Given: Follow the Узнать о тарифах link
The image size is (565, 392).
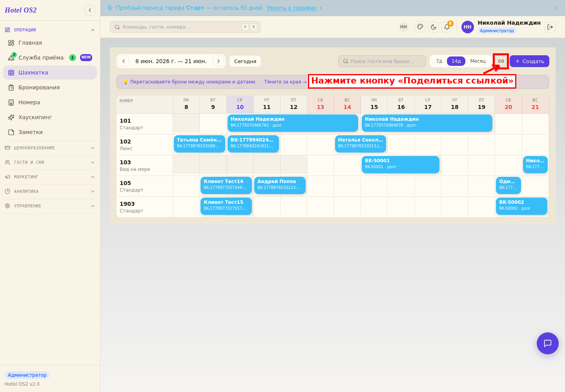Looking at the screenshot, I should pos(292,8).
